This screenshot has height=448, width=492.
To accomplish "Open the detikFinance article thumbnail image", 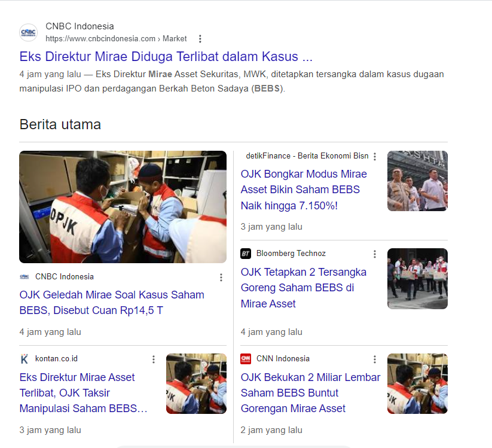I will click(x=417, y=181).
